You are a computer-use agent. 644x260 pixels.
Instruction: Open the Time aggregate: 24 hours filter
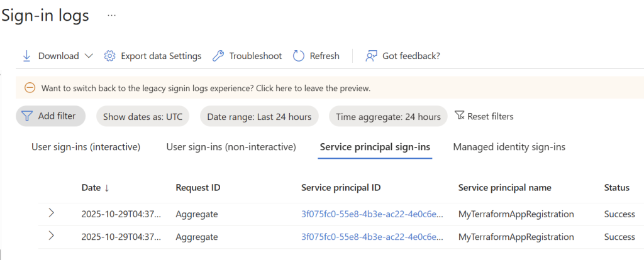(x=388, y=116)
